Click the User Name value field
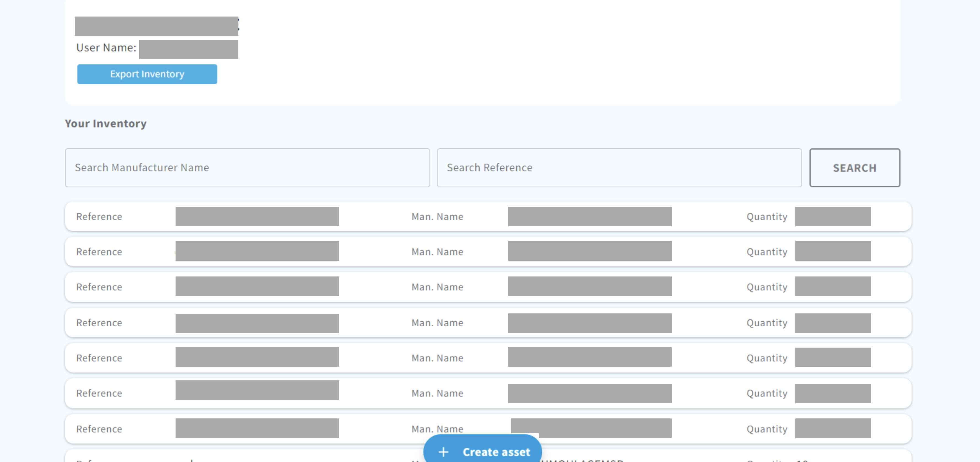 coord(188,49)
